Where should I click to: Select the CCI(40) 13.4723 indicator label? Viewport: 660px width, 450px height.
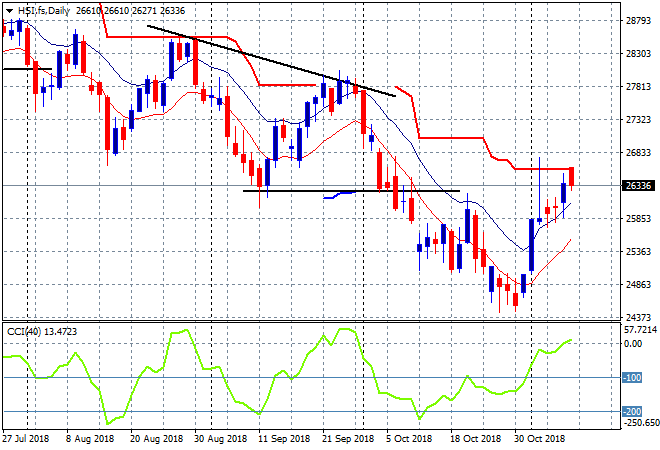coord(42,332)
